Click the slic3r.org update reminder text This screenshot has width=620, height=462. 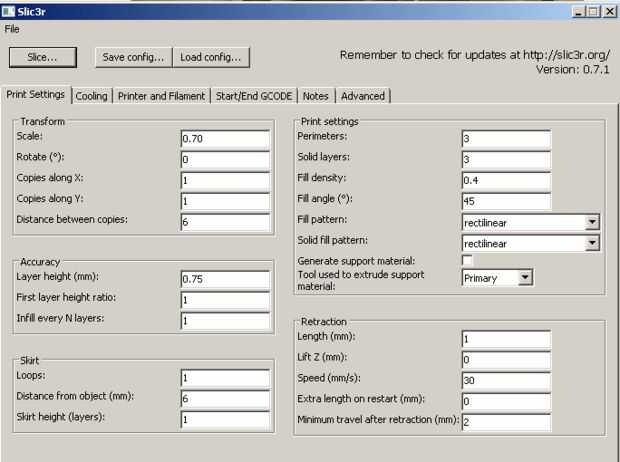coord(475,55)
